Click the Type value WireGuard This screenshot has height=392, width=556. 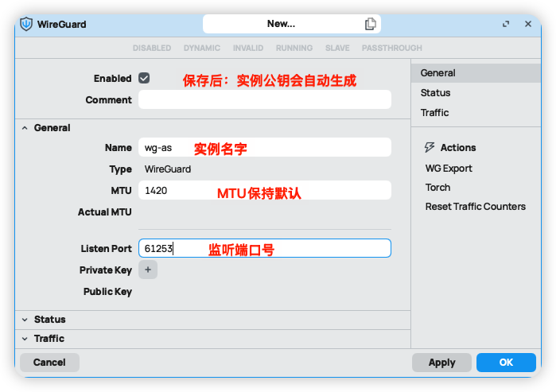point(168,169)
